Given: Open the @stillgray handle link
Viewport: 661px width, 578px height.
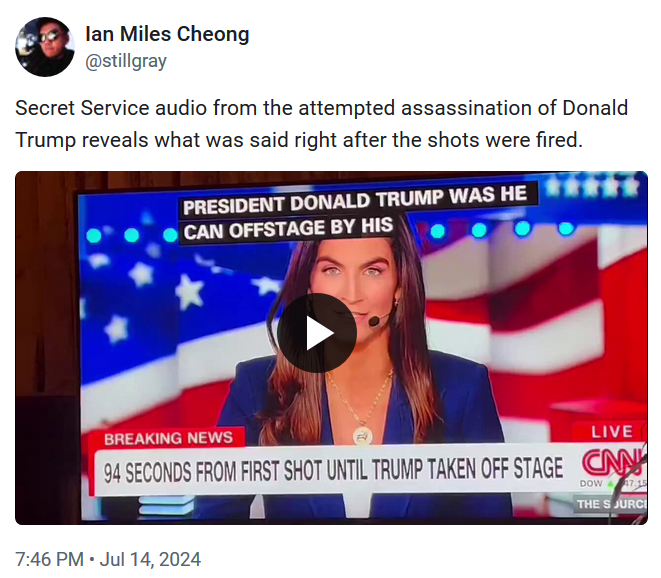Looking at the screenshot, I should 126,61.
